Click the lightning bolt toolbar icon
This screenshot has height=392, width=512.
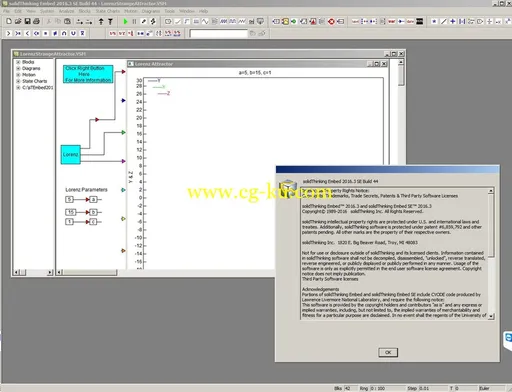(153, 21)
